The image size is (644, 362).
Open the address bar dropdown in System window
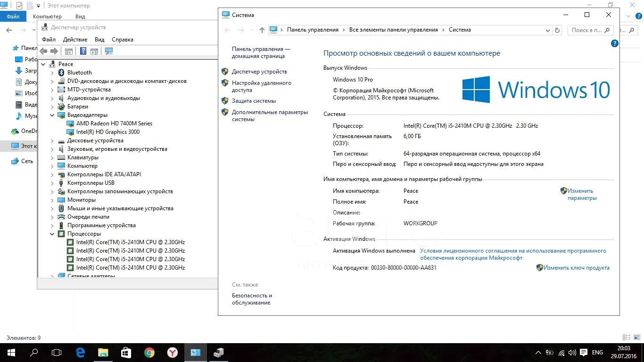[547, 30]
